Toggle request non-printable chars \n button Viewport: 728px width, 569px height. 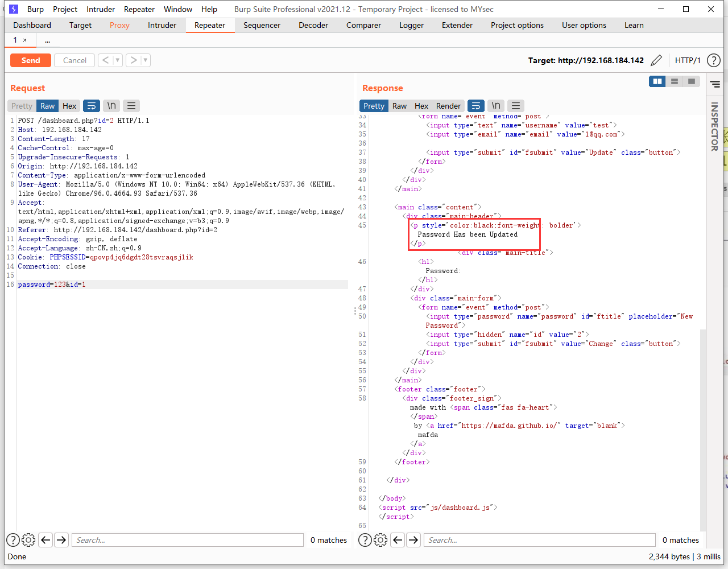[111, 106]
